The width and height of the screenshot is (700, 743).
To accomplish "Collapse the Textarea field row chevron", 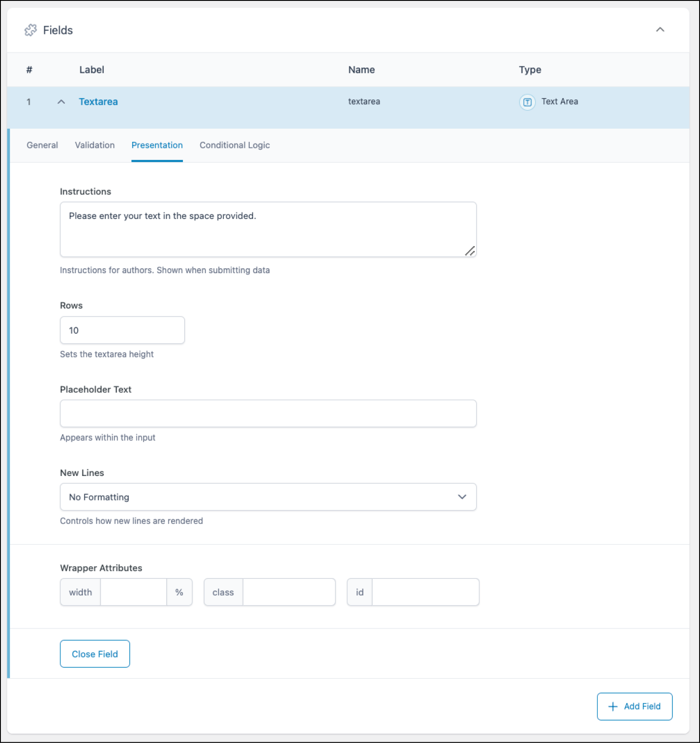I will click(x=61, y=102).
